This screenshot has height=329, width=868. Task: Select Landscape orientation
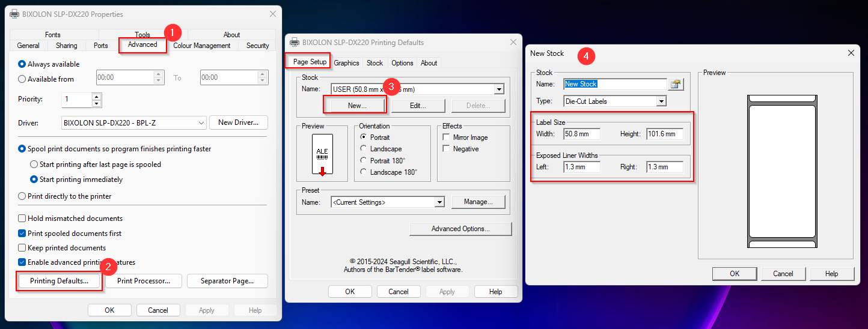[364, 148]
